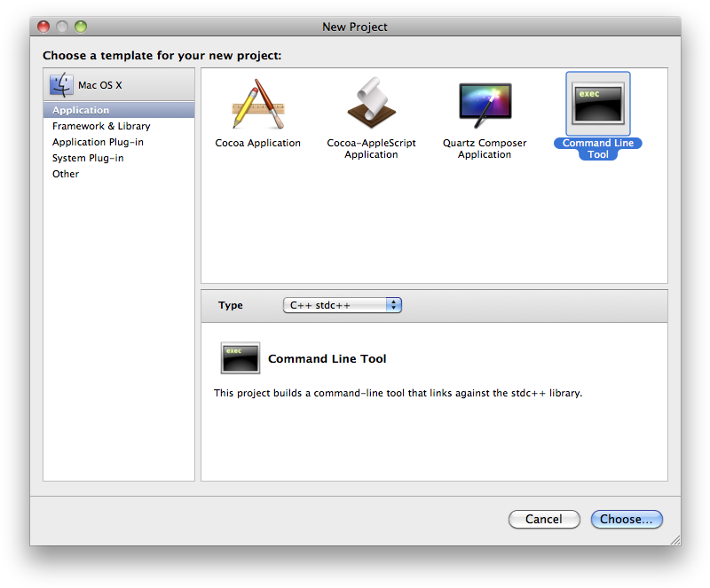Click the Command Line Tool description icon
Image resolution: width=710 pixels, height=588 pixels.
coord(240,358)
